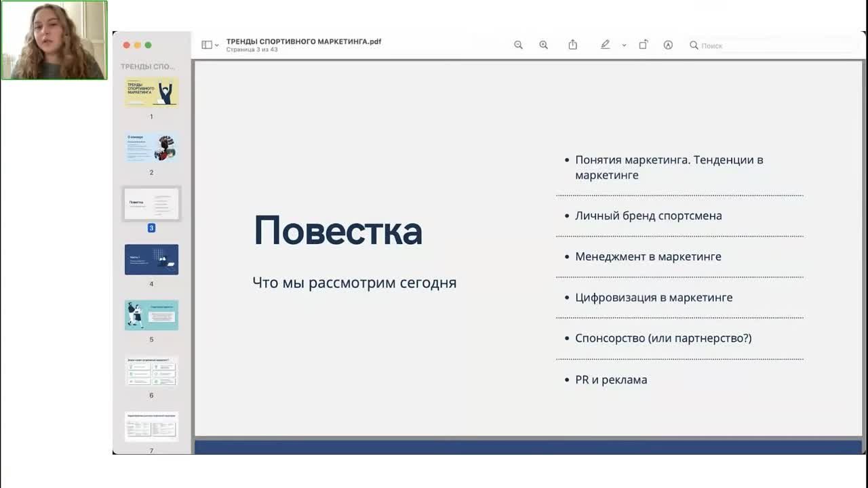Minimize the window with the yellow button
Screen dimensions: 868x488
138,44
